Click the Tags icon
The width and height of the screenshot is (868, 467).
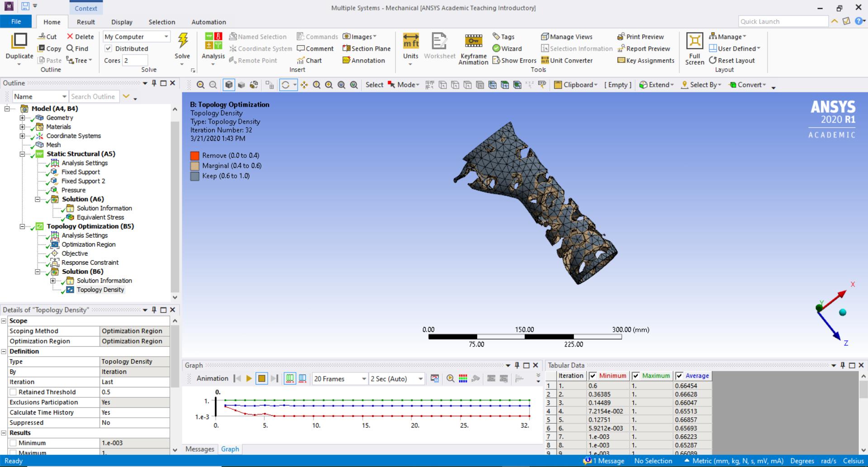tap(496, 37)
